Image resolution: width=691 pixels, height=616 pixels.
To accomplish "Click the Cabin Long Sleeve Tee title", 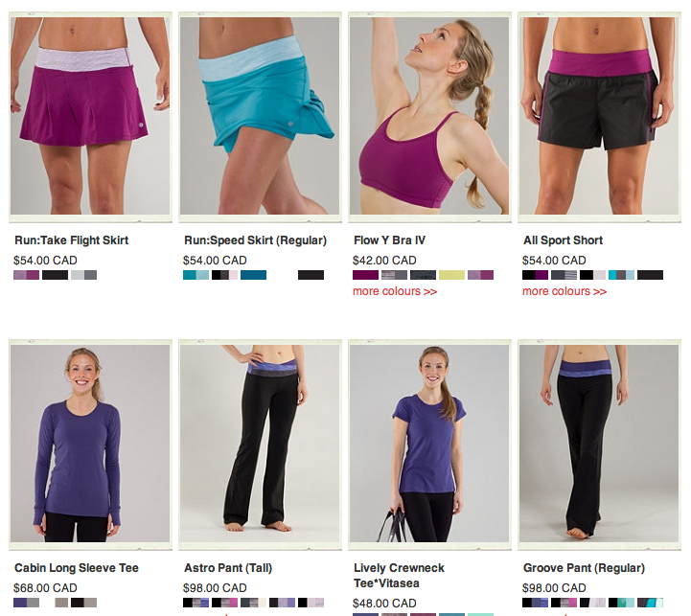I will click(77, 568).
